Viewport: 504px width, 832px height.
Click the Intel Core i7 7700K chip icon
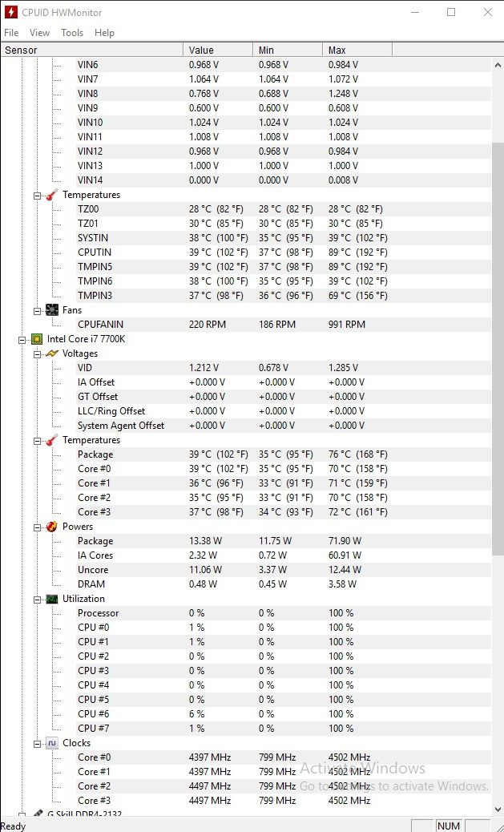pyautogui.click(x=37, y=339)
